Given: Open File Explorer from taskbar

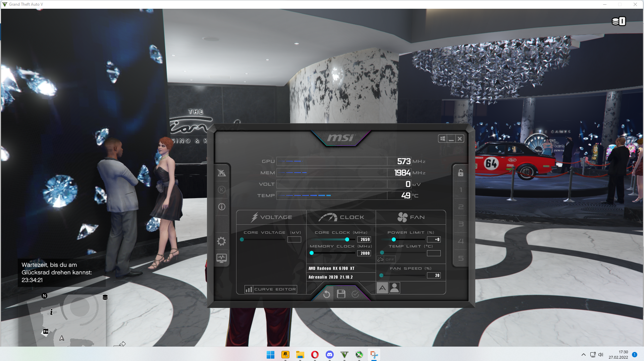Looking at the screenshot, I should pos(300,355).
